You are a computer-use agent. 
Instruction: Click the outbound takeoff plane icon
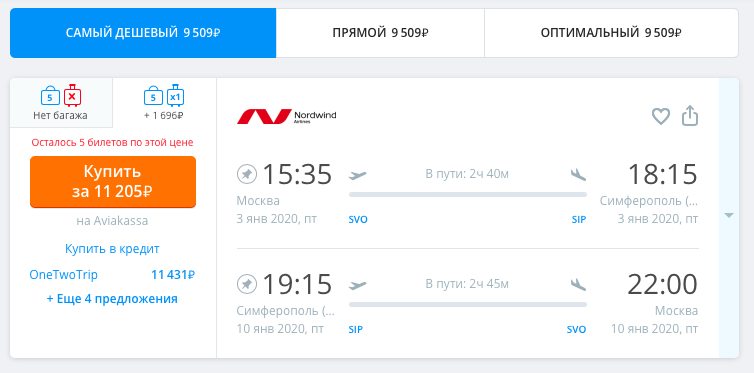click(358, 174)
